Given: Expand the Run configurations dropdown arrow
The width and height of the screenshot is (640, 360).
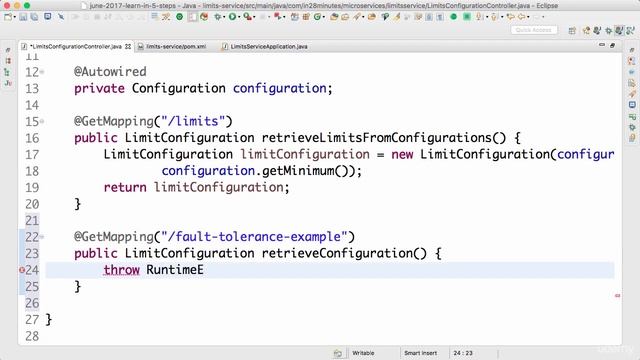Looking at the screenshot, I should coord(239,17).
